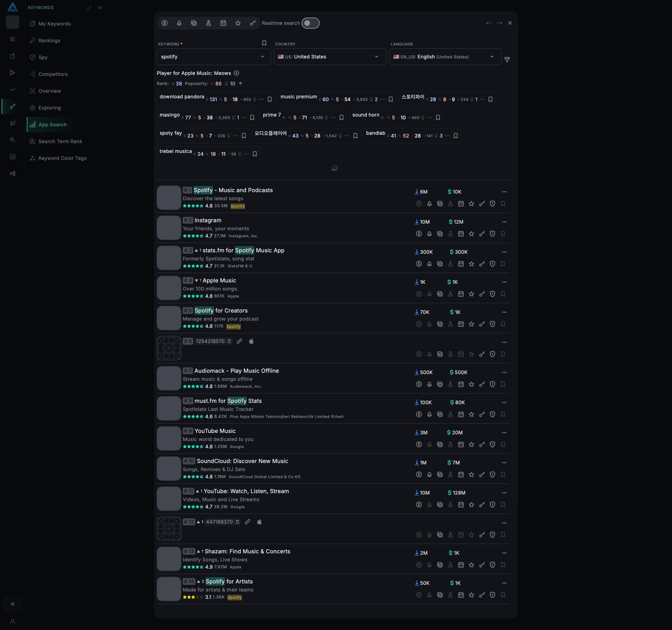Click the redo arrow at panel top

pos(499,23)
